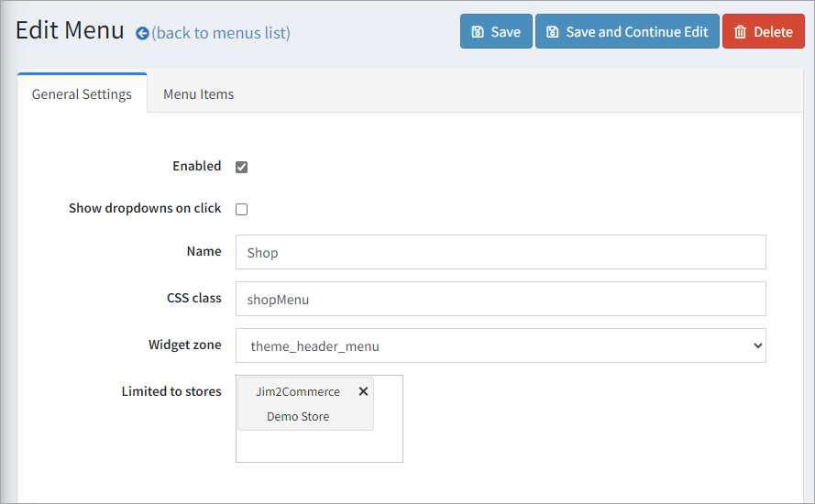
Task: Click into the Name text field
Action: click(500, 253)
